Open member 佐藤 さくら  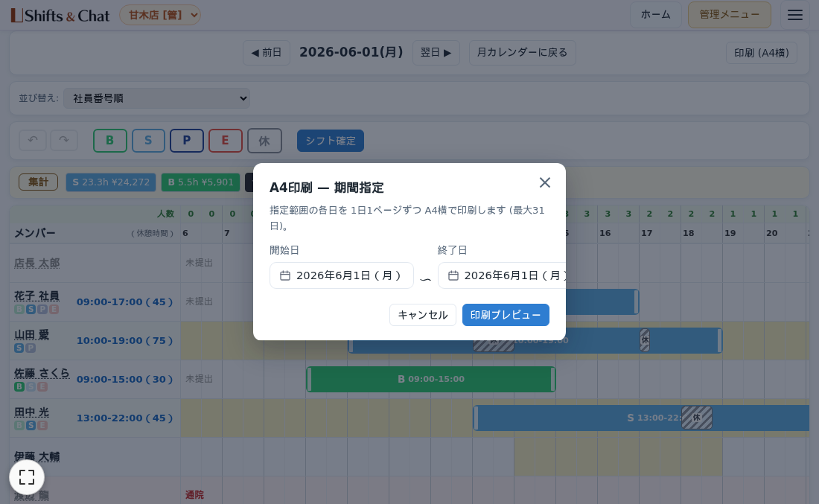(x=42, y=373)
